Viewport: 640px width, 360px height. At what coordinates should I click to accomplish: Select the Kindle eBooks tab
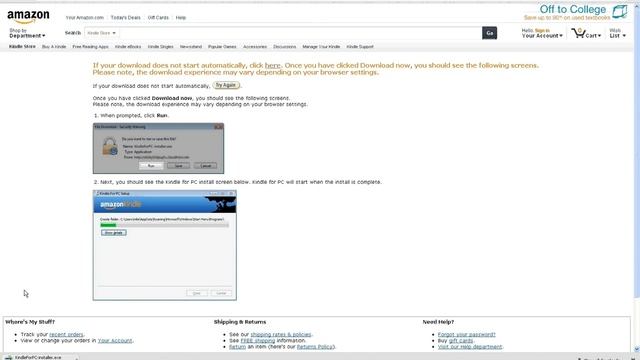(128, 47)
